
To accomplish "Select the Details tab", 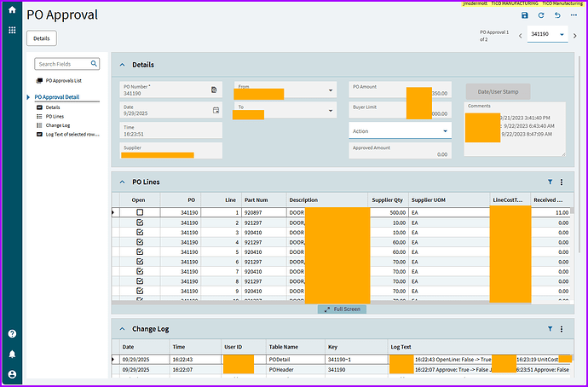I will (x=43, y=38).
